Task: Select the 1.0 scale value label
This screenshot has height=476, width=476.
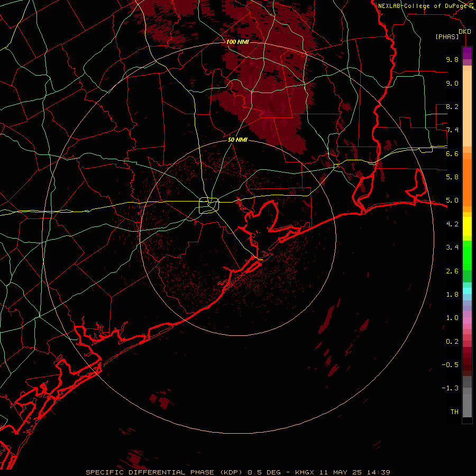Action: tap(452, 318)
